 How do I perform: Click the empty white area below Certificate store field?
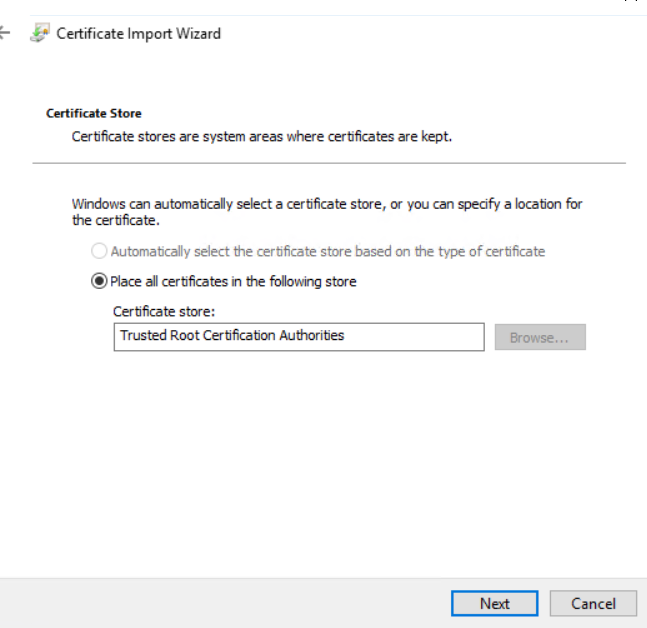320,460
